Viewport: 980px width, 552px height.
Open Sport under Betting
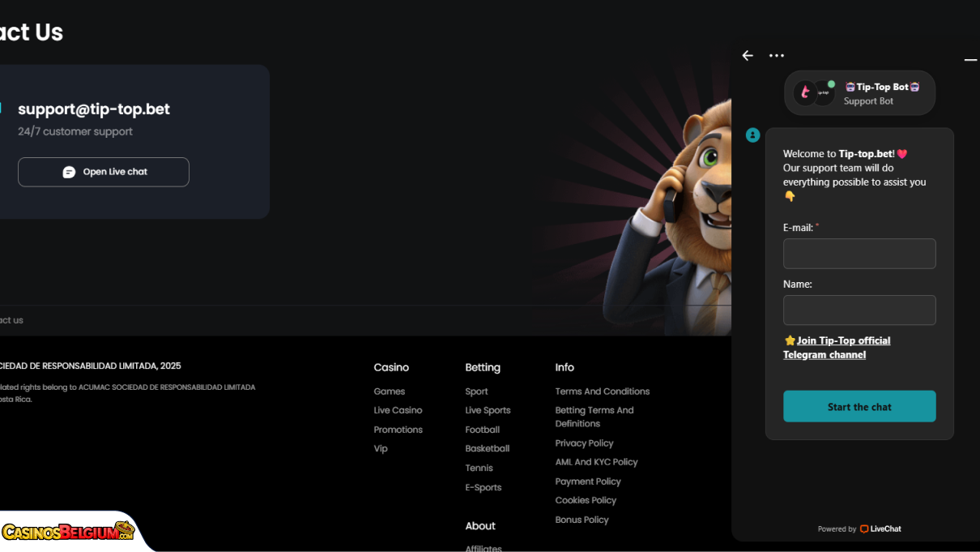pyautogui.click(x=476, y=392)
